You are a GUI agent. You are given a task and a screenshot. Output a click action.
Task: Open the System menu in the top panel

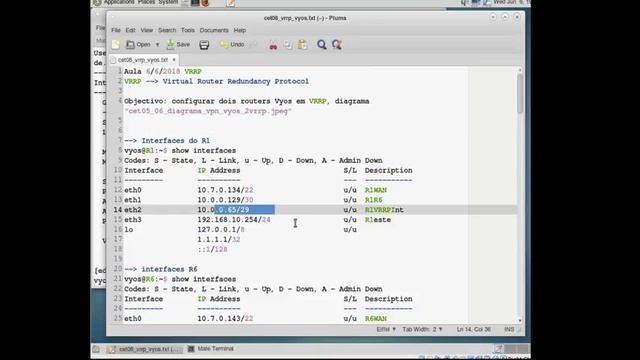coord(169,2)
